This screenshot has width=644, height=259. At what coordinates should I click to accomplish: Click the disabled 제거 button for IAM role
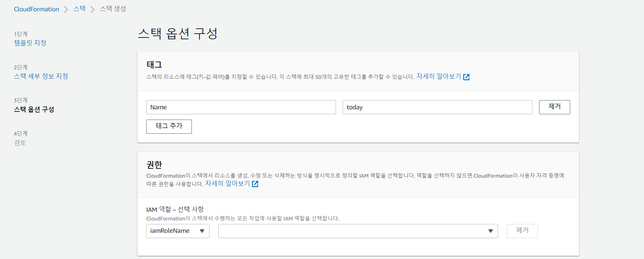coord(522,231)
